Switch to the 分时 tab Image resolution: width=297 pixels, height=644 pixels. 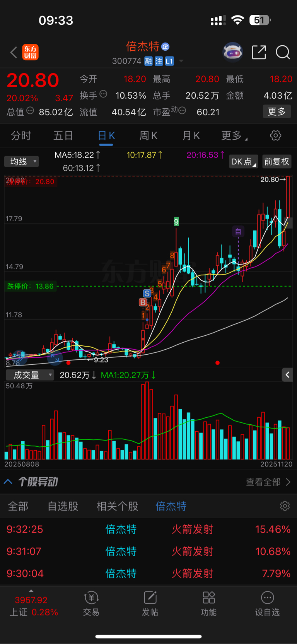[21, 136]
